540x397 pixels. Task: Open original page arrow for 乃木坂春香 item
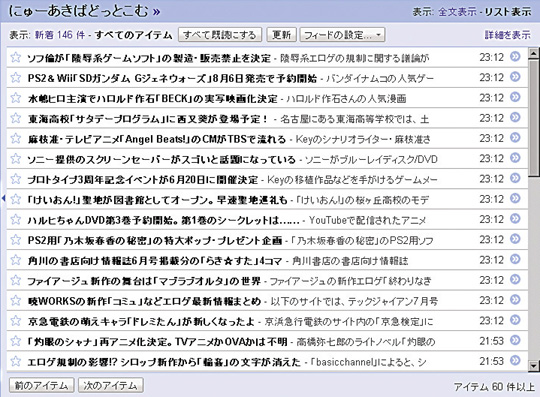515,239
